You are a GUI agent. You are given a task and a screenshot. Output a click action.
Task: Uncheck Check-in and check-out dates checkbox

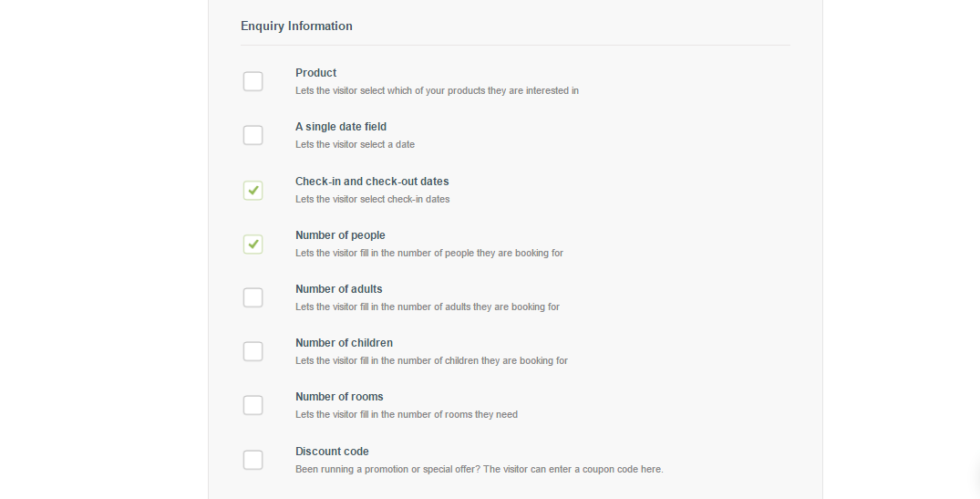pos(253,190)
